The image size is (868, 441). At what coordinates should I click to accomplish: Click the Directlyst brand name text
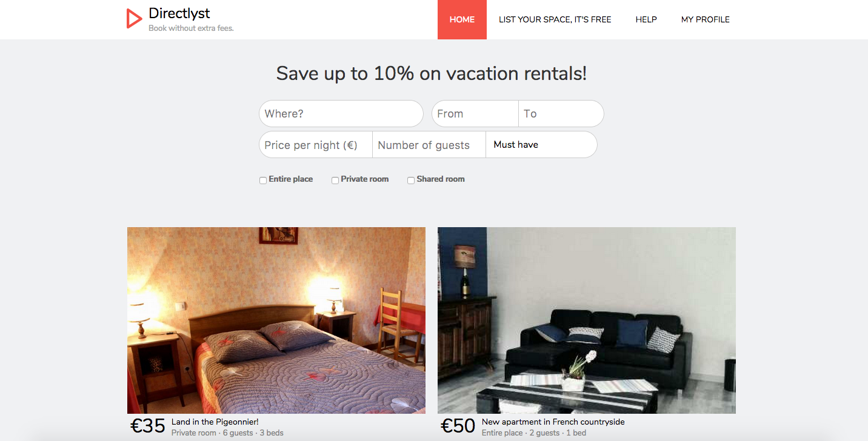(x=179, y=13)
